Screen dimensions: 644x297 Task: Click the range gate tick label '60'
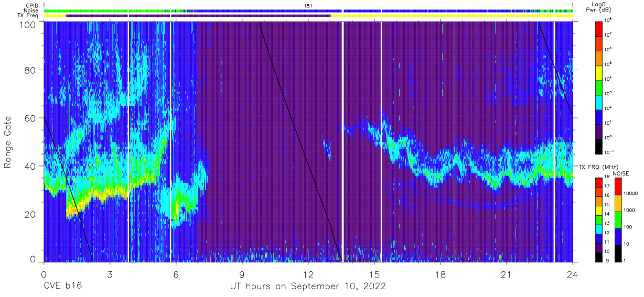[31, 118]
